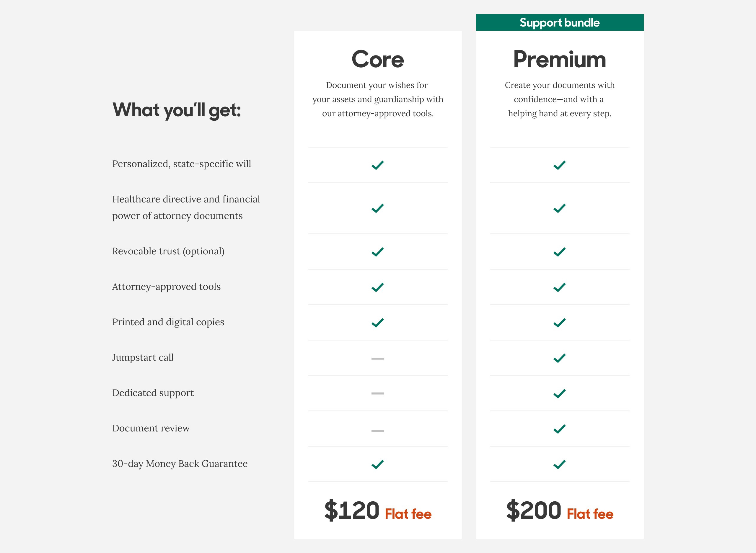
Task: Select the Premium plan heading
Action: 559,59
